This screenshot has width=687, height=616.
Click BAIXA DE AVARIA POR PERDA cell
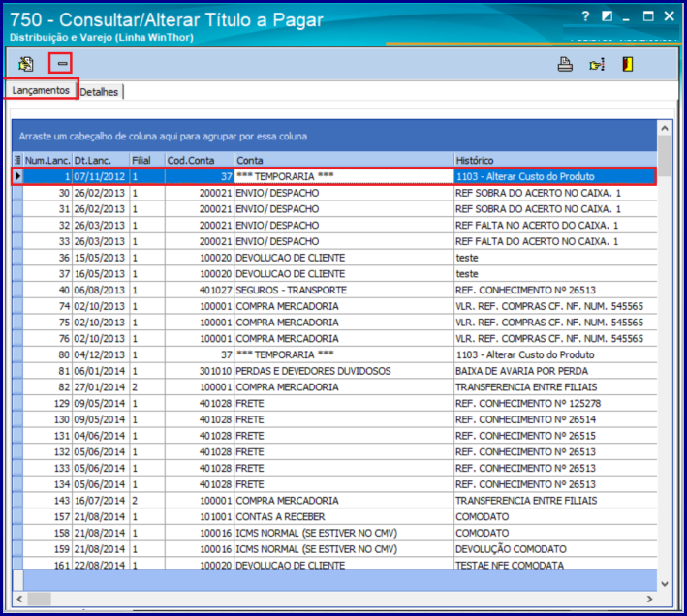pyautogui.click(x=555, y=371)
